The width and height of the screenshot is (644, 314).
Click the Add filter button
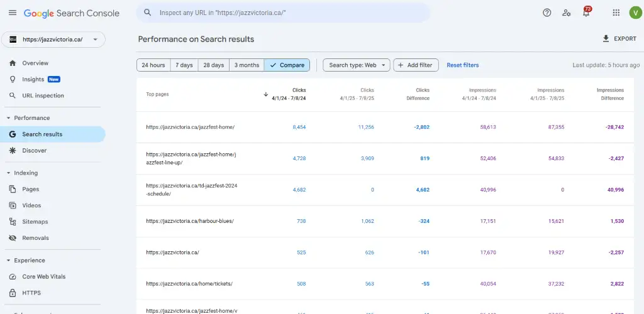(x=416, y=65)
